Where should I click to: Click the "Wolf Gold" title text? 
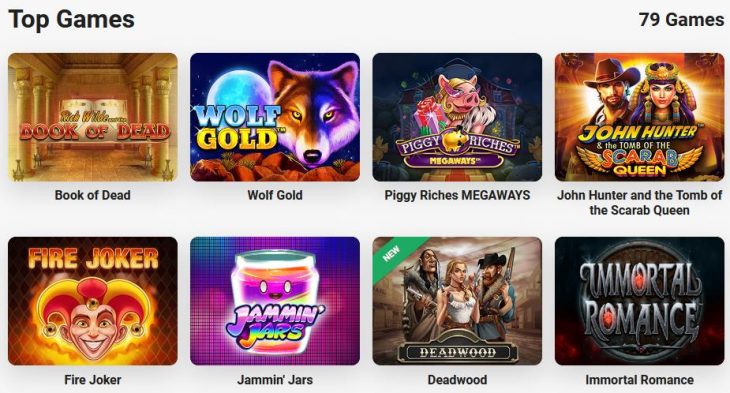pos(275,195)
